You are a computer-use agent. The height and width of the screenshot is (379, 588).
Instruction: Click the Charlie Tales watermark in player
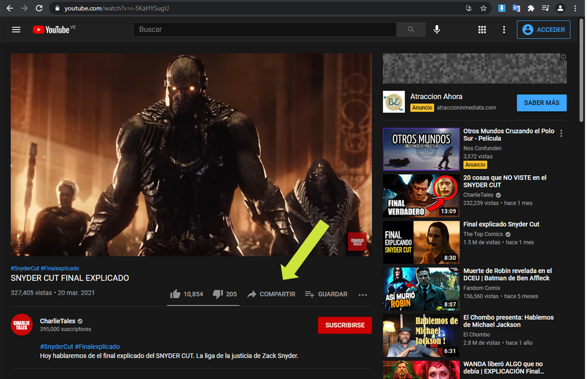[357, 242]
